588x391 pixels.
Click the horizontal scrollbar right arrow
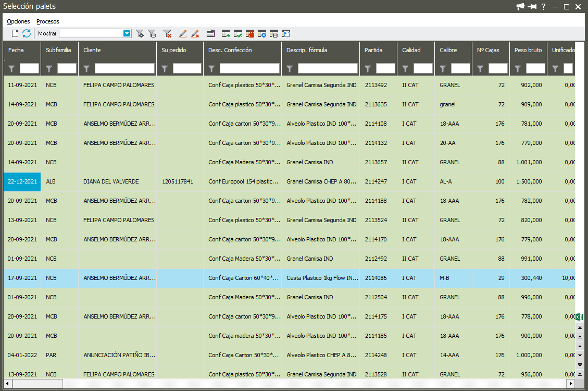click(571, 384)
